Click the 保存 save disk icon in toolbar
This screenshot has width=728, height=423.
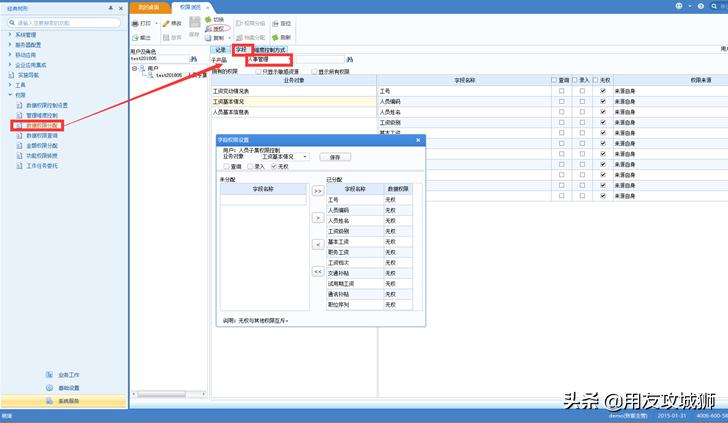[x=195, y=22]
